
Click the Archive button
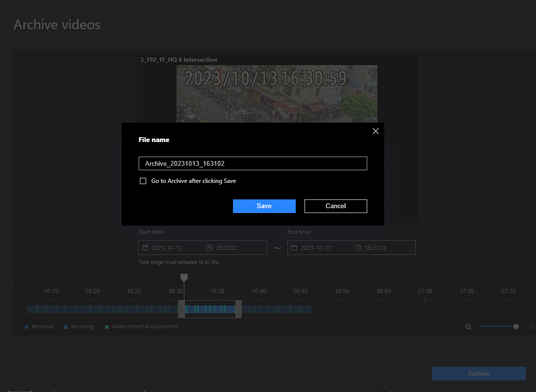[x=479, y=374]
